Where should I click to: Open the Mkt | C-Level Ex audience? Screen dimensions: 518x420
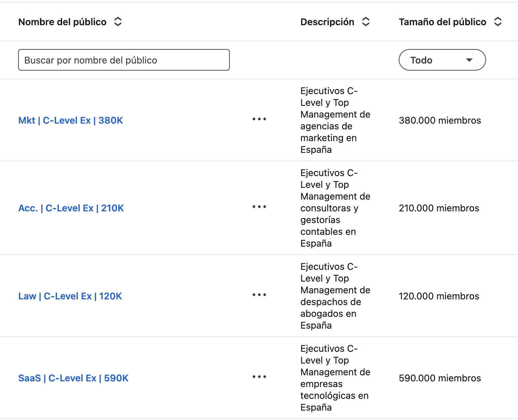pos(71,120)
